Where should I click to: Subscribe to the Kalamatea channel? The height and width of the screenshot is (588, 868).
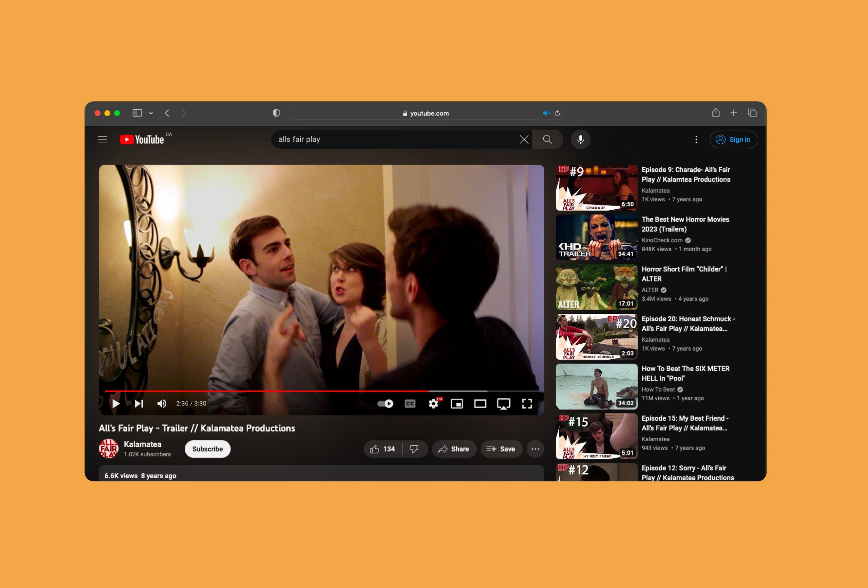pos(207,449)
